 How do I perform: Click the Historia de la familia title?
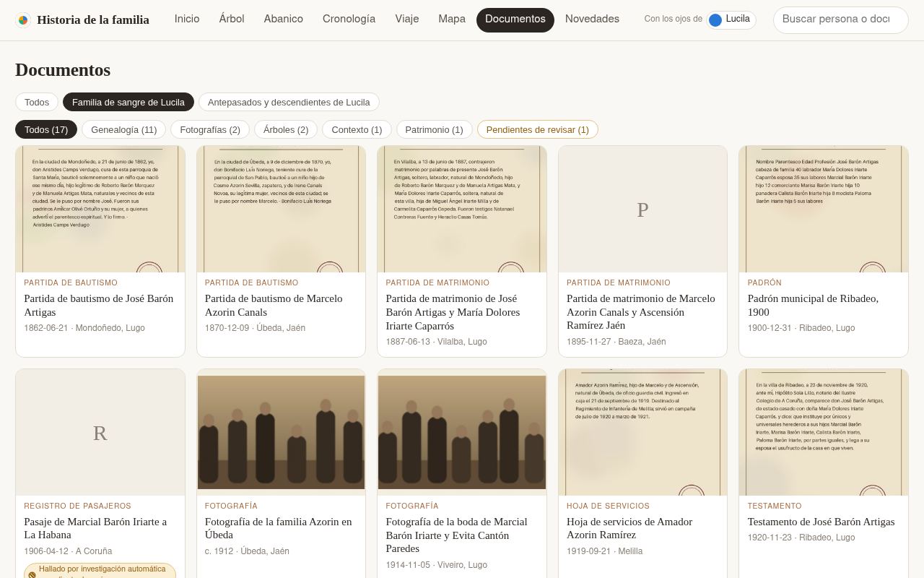[x=93, y=20]
